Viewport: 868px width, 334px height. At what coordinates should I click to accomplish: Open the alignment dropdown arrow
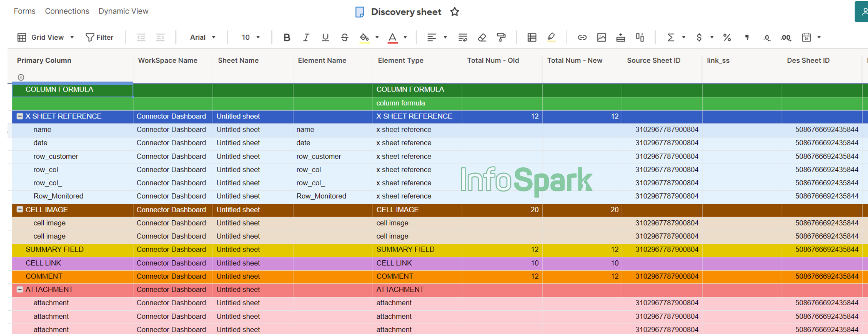click(445, 38)
